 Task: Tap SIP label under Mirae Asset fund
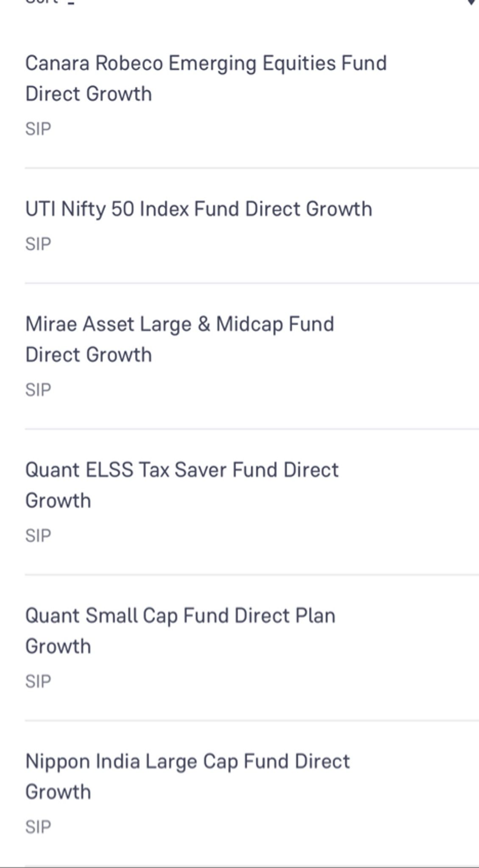coord(38,390)
